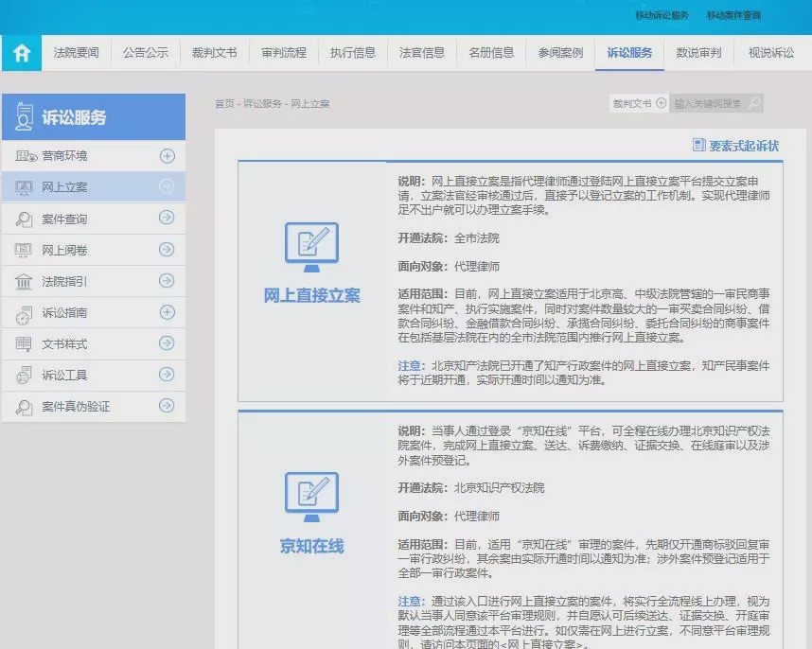Expand the 诉讼指南 submenu plus button

click(167, 313)
